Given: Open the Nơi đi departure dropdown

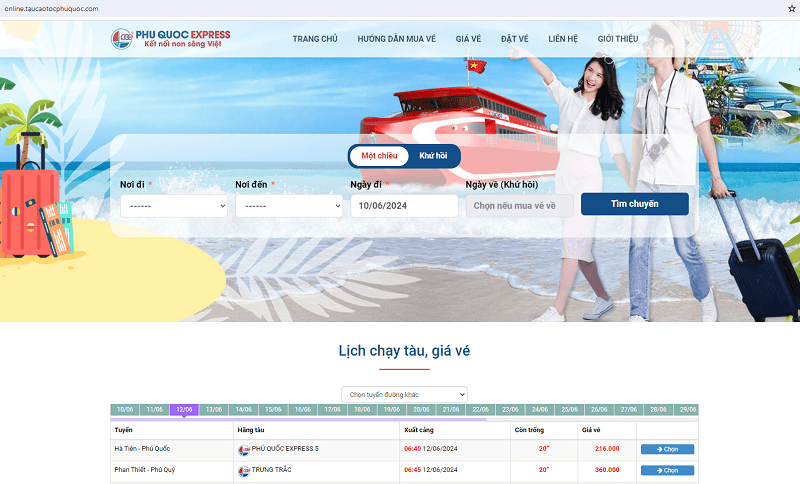Looking at the screenshot, I should point(174,206).
